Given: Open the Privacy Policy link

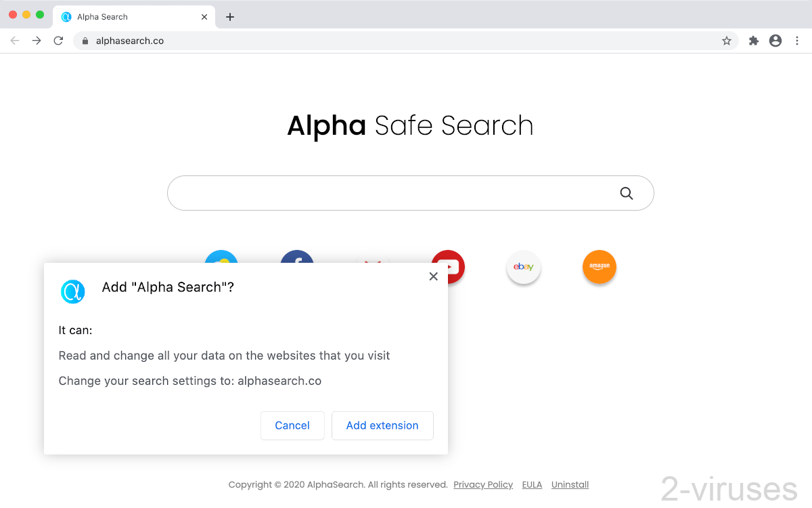Looking at the screenshot, I should pyautogui.click(x=482, y=484).
